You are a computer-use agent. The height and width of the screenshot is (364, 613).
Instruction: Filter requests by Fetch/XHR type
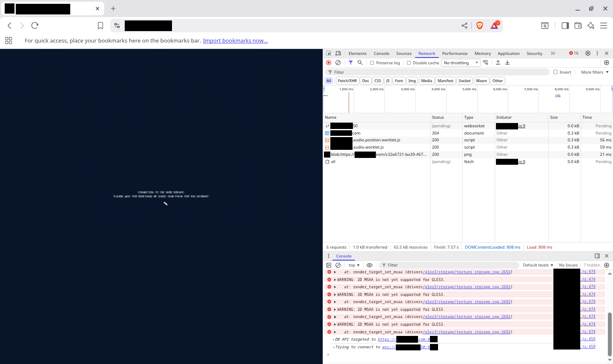tap(347, 81)
